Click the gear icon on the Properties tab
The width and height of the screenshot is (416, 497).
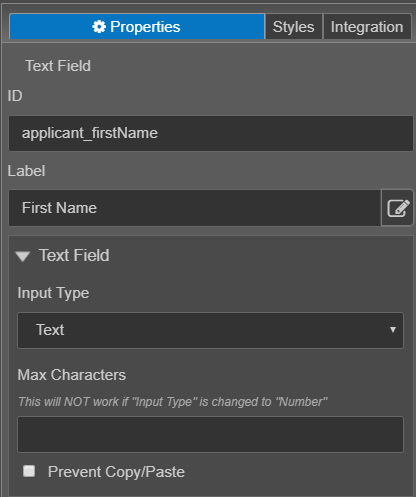pos(99,27)
